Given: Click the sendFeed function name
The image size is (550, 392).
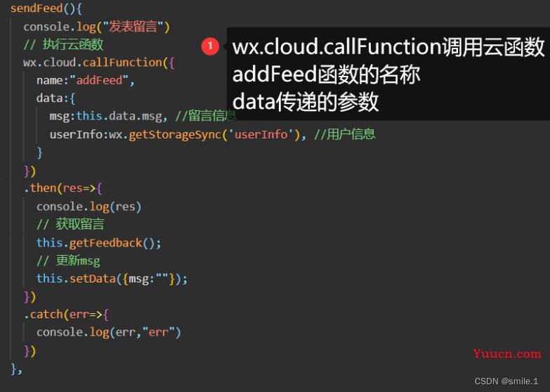Looking at the screenshot, I should (37, 8).
